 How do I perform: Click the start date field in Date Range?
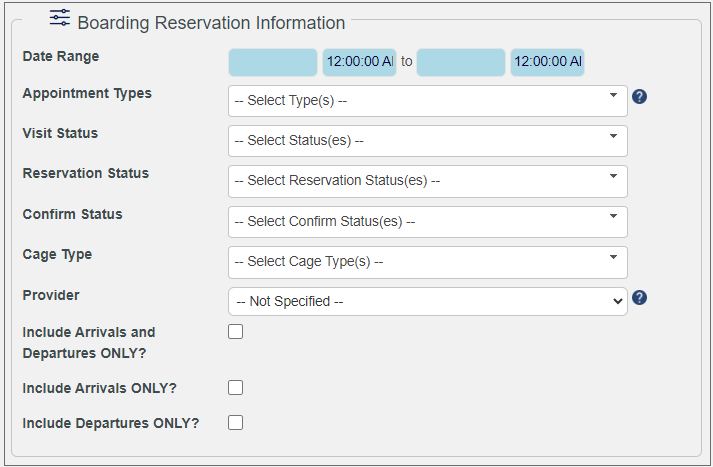coord(273,62)
